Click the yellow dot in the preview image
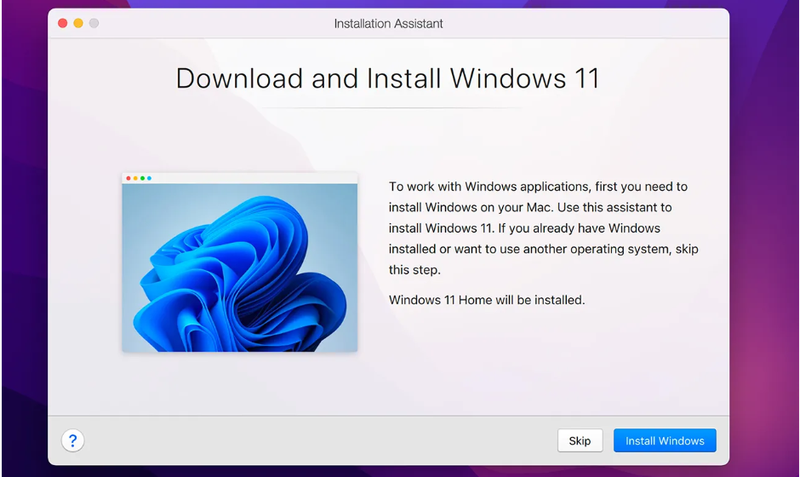Viewport: 800px width, 477px height. tap(135, 178)
